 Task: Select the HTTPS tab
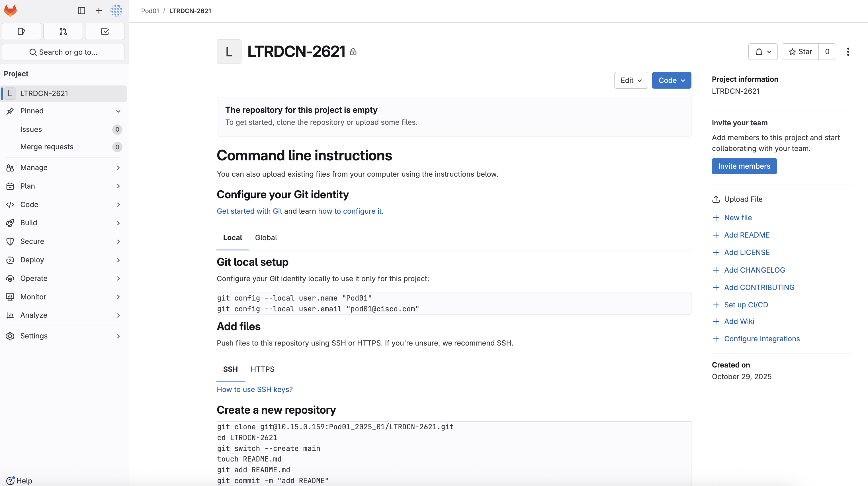click(x=262, y=369)
